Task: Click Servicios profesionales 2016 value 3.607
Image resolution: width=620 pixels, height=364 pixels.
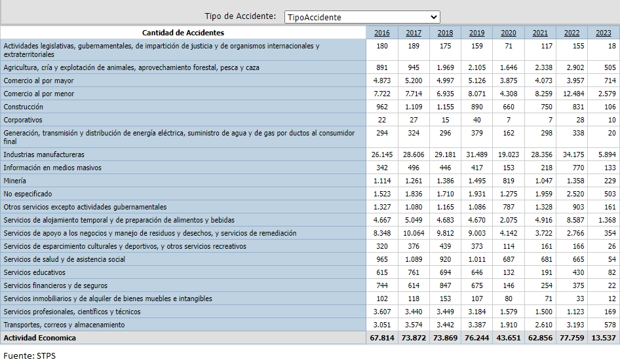Action: click(x=382, y=312)
